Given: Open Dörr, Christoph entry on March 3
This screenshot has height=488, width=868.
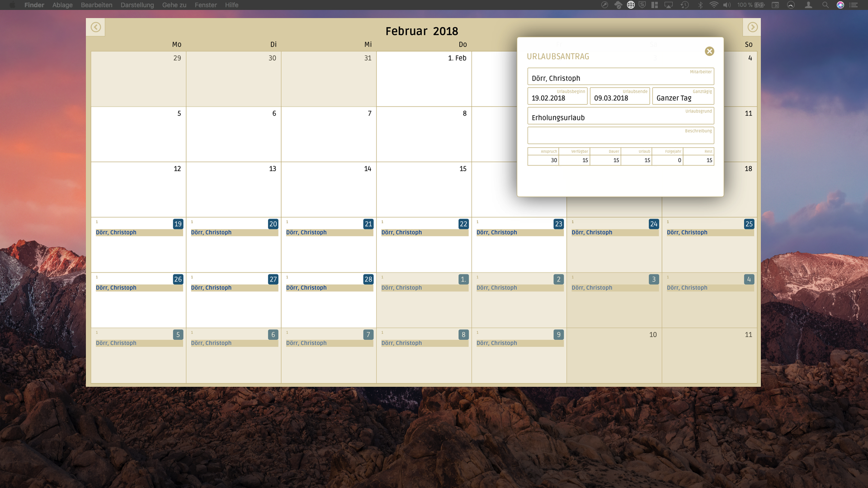Looking at the screenshot, I should 615,288.
